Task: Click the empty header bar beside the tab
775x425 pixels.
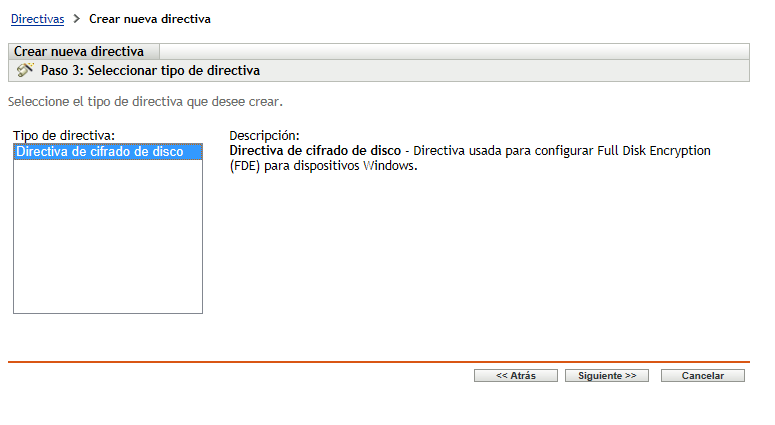Action: click(450, 51)
